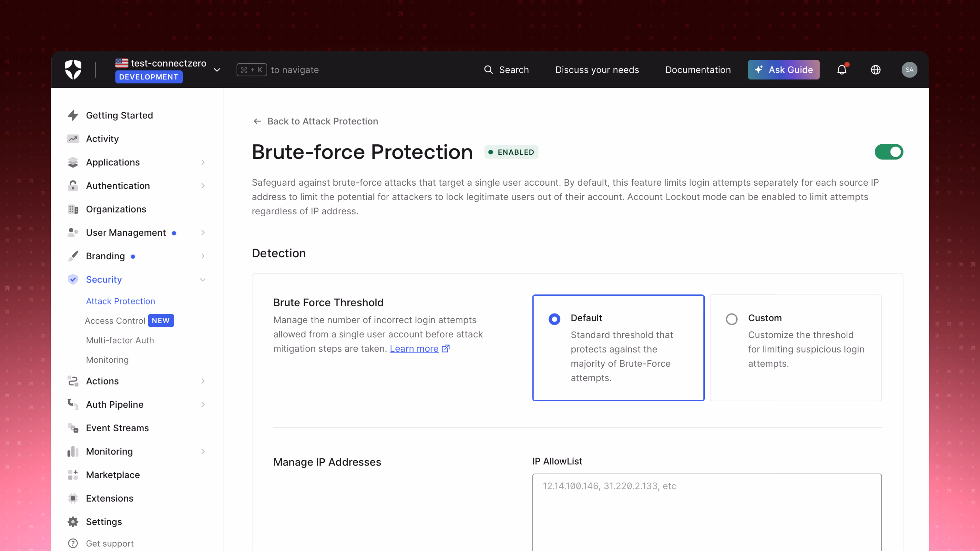Viewport: 980px width, 551px height.
Task: Click the back arrow icon
Action: 257,121
